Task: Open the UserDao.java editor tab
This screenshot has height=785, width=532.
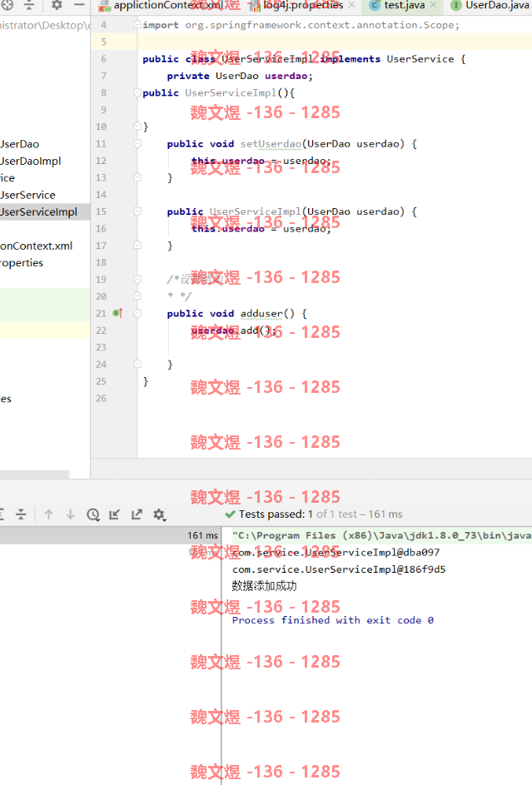Action: (498, 6)
